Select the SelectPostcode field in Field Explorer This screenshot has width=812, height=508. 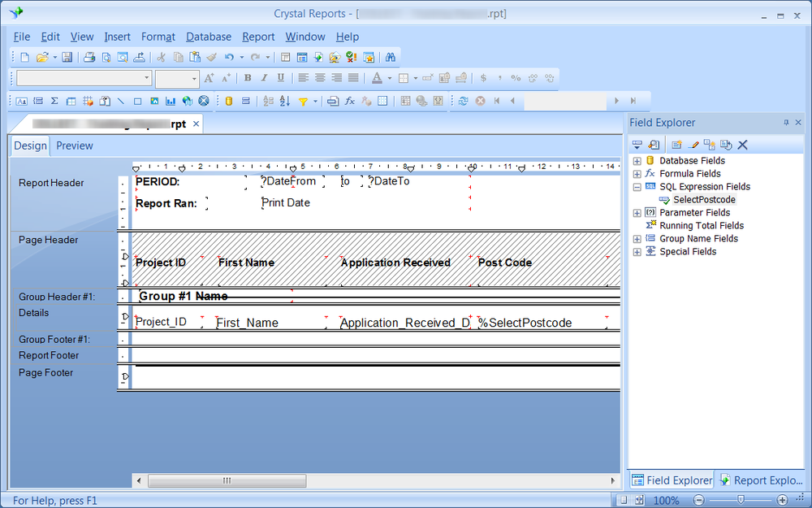click(x=704, y=200)
